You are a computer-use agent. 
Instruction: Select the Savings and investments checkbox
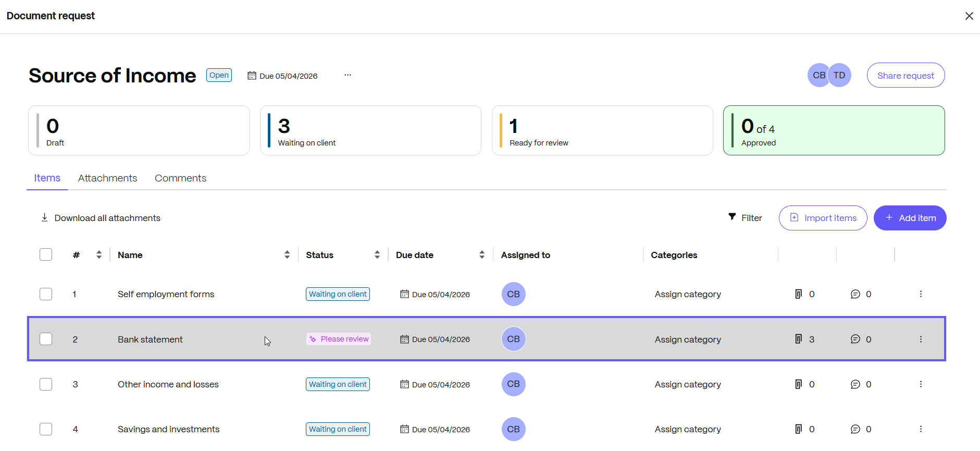46,429
